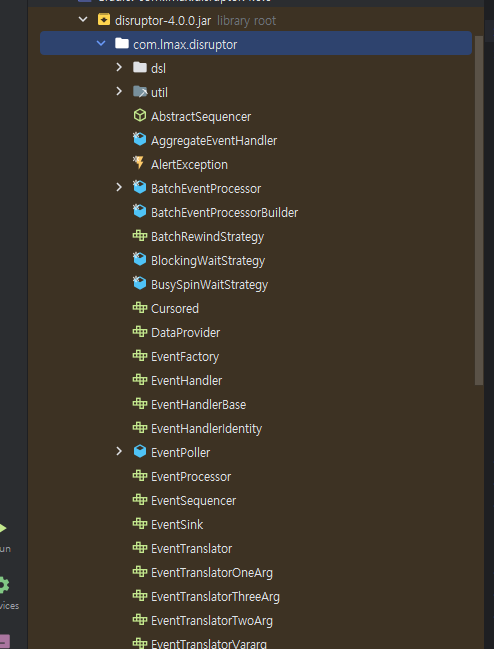Collapse the com.lmax.disruptor package
The width and height of the screenshot is (494, 649).
(x=101, y=43)
